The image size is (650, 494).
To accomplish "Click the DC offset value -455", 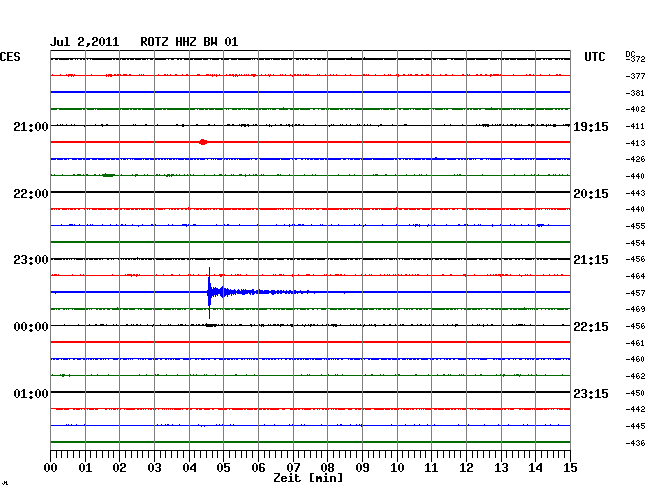I will click(x=635, y=226).
